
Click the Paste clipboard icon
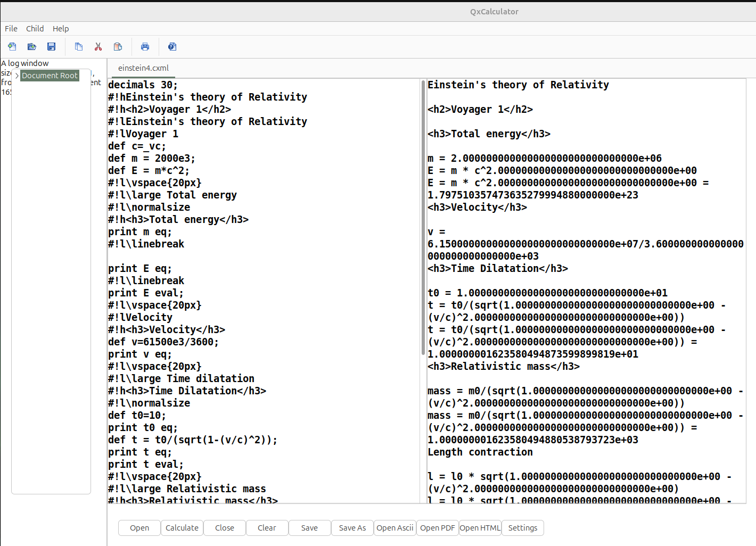tap(118, 47)
